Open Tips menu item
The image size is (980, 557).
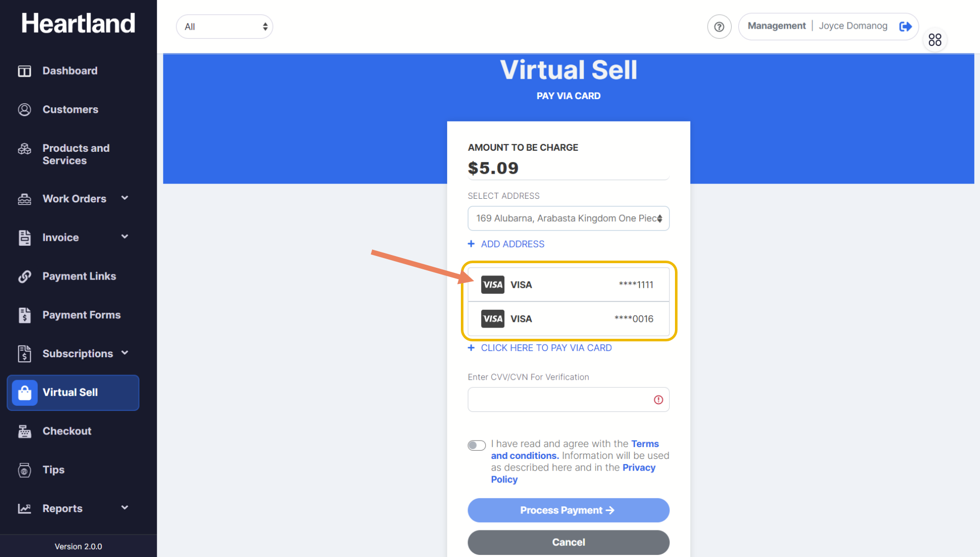pyautogui.click(x=54, y=470)
